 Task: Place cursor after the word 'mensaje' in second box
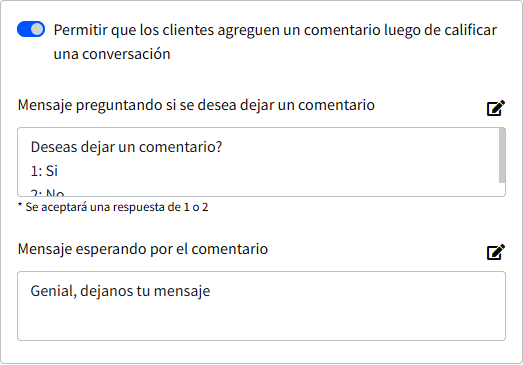point(211,291)
